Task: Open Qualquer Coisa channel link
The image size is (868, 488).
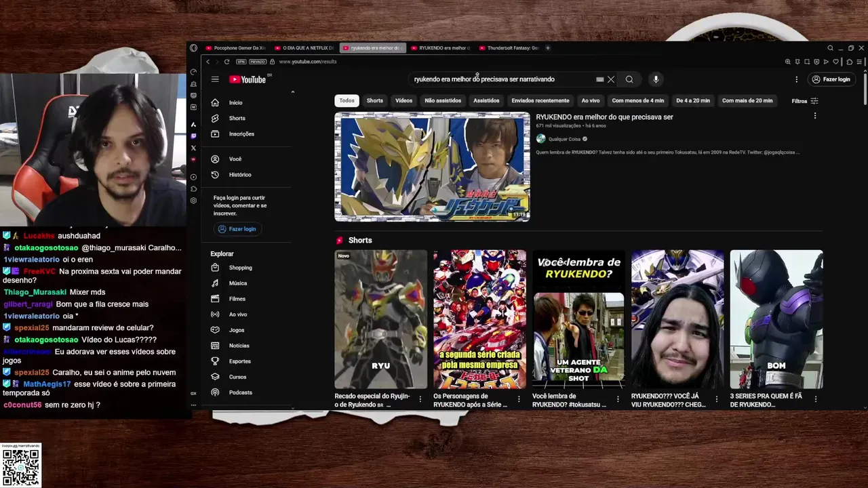Action: point(564,139)
